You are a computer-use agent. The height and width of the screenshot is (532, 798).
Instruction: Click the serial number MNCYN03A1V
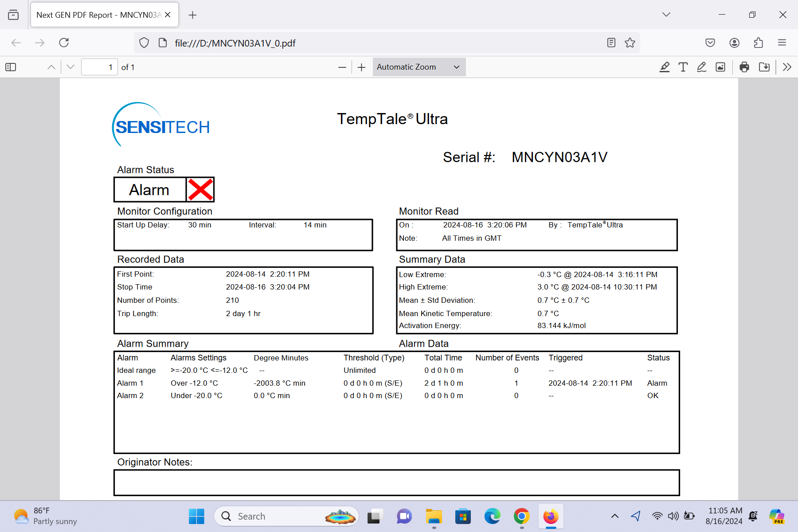point(559,157)
